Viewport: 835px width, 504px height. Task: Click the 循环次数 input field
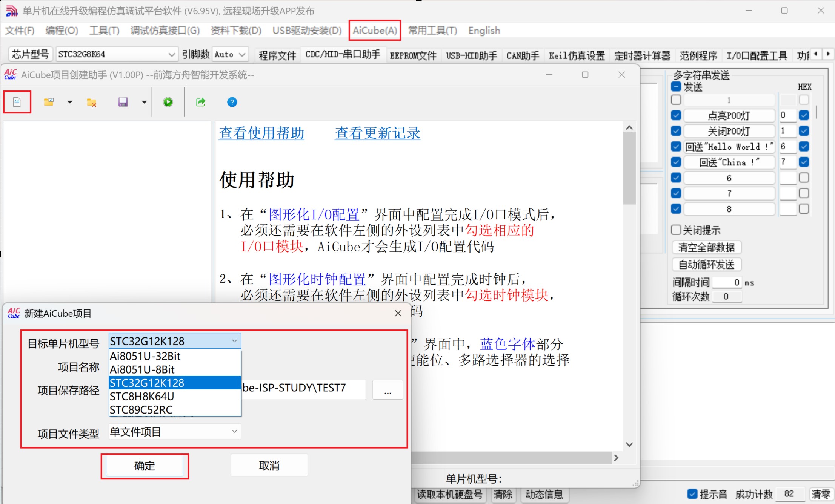pos(727,297)
